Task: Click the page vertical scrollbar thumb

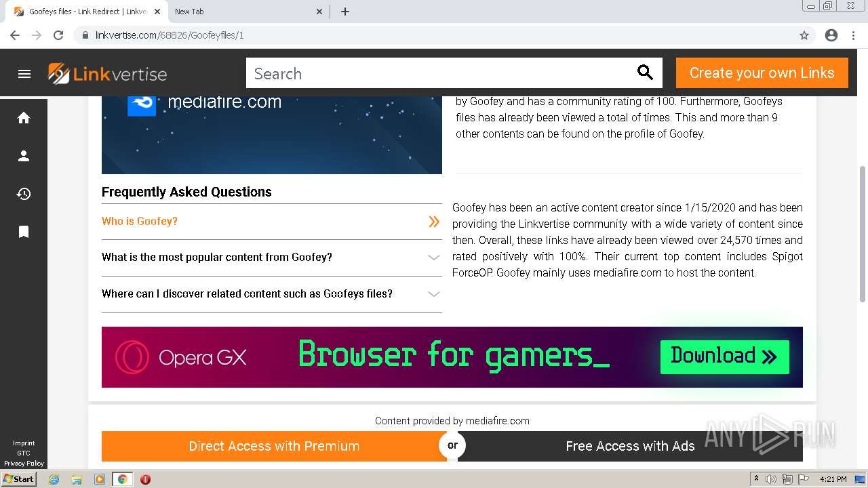Action: (x=863, y=234)
